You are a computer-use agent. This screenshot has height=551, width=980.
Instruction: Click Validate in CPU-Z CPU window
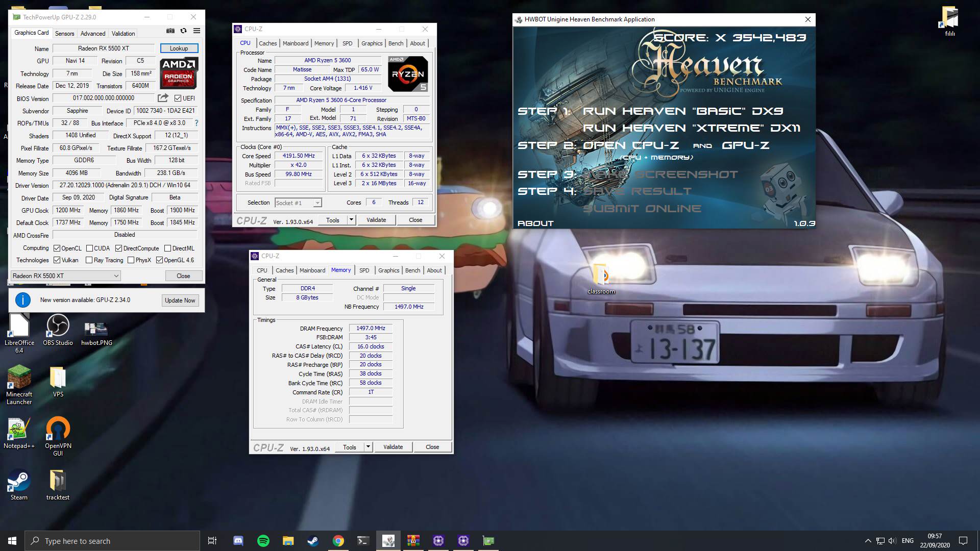pyautogui.click(x=376, y=220)
